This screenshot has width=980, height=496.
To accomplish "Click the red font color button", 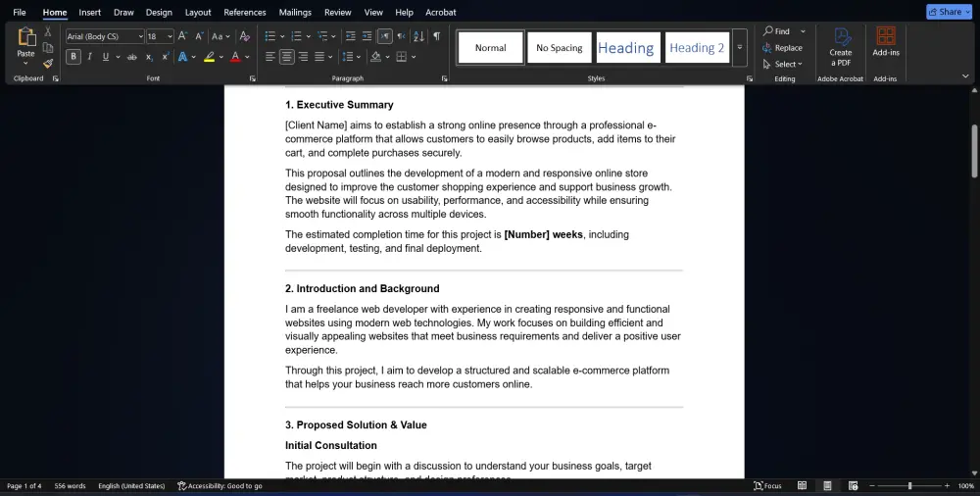I will (x=235, y=57).
